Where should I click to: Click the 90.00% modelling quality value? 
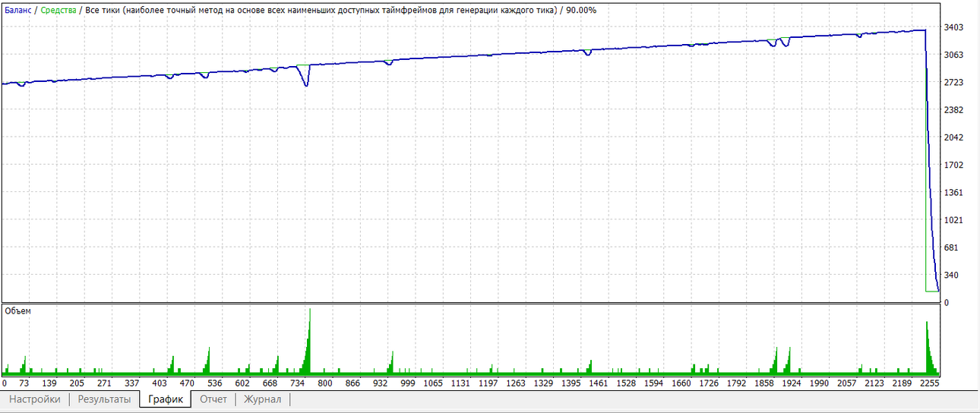click(x=581, y=10)
